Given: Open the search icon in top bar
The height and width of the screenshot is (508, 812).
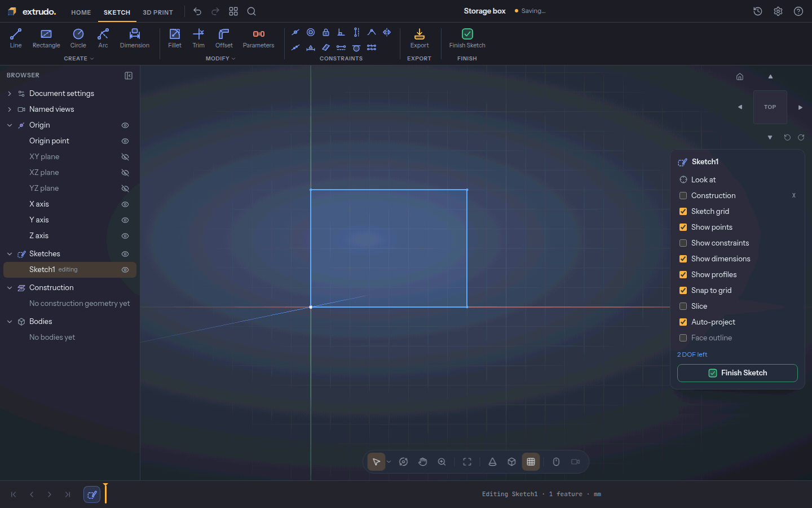Looking at the screenshot, I should pyautogui.click(x=251, y=11).
